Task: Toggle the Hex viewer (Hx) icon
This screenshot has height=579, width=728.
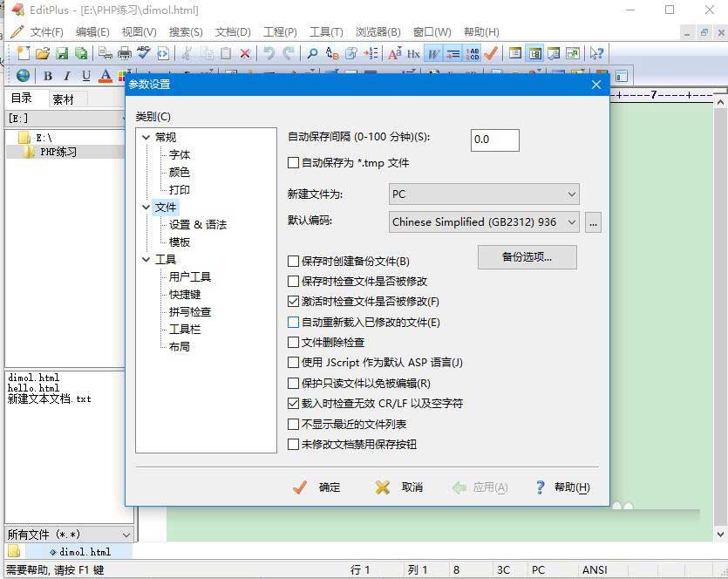Action: pos(413,54)
